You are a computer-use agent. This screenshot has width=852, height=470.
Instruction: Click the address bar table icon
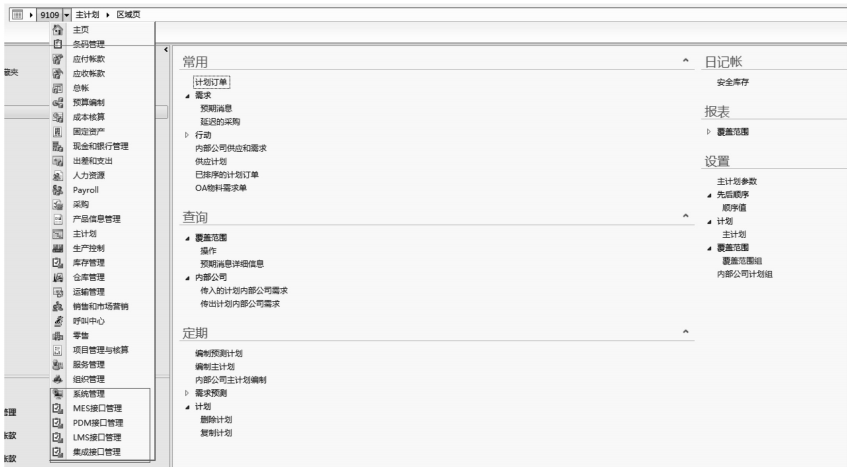[17, 15]
